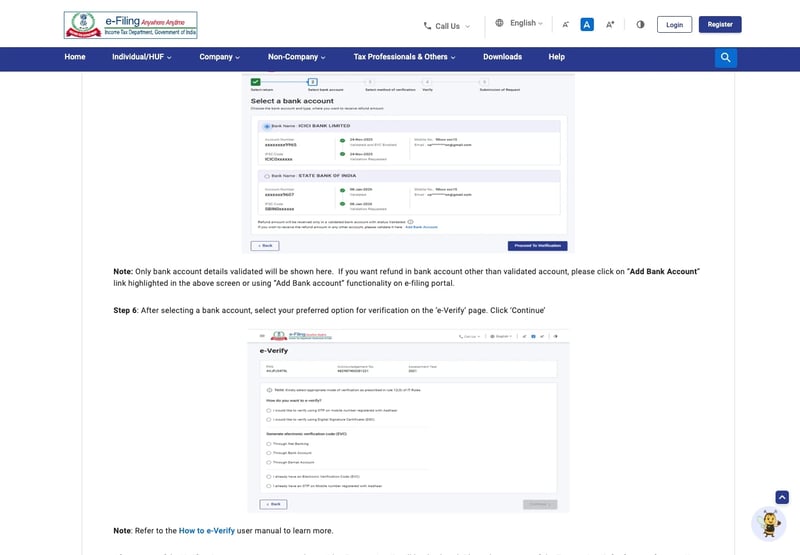Open the Help menu item

pos(557,57)
